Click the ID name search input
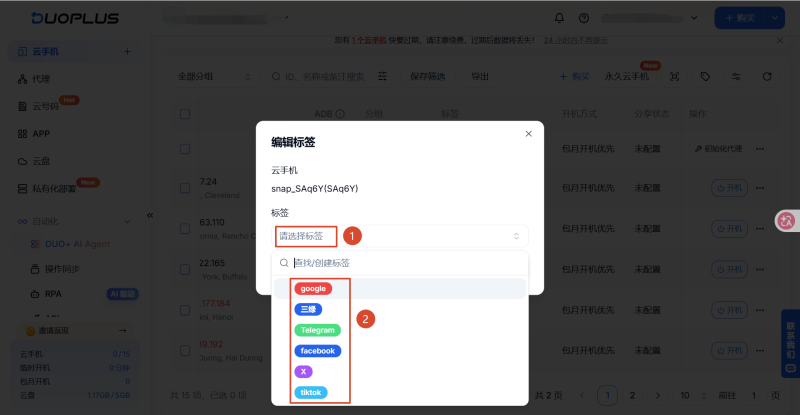 [324, 77]
